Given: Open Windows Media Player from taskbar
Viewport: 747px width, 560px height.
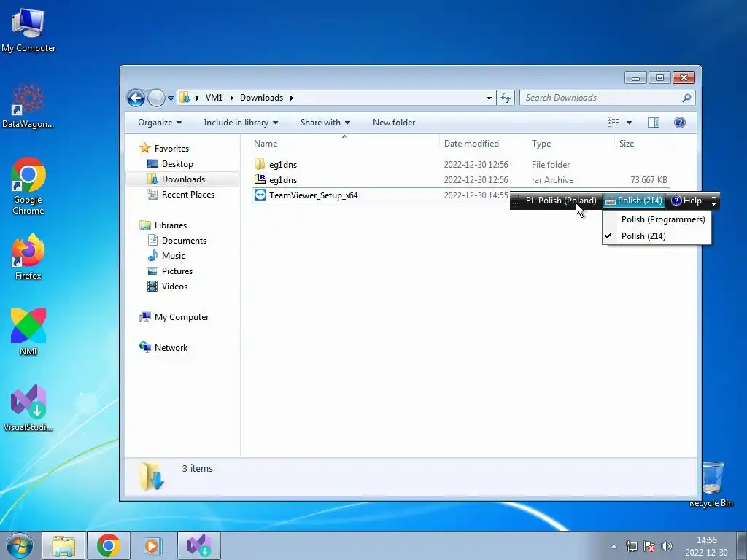Looking at the screenshot, I should click(152, 545).
